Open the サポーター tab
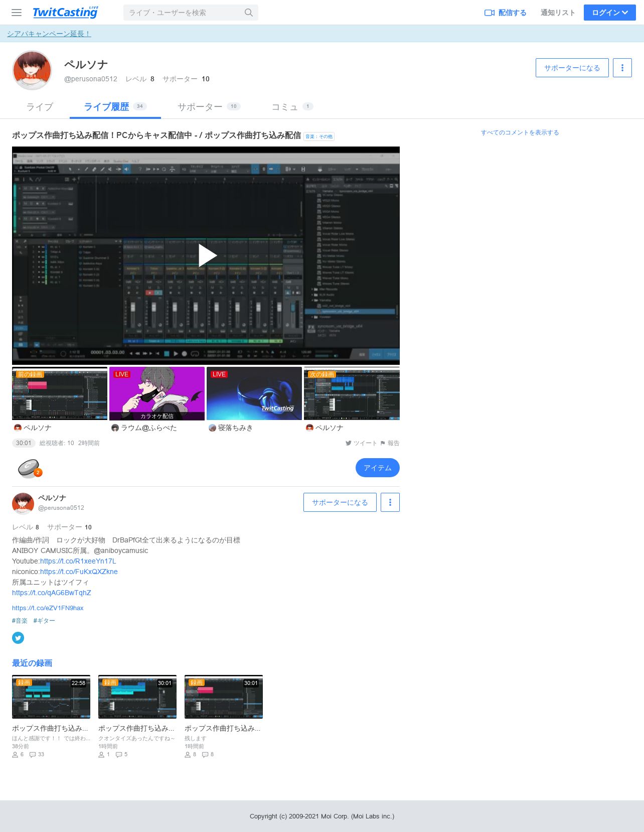 209,107
